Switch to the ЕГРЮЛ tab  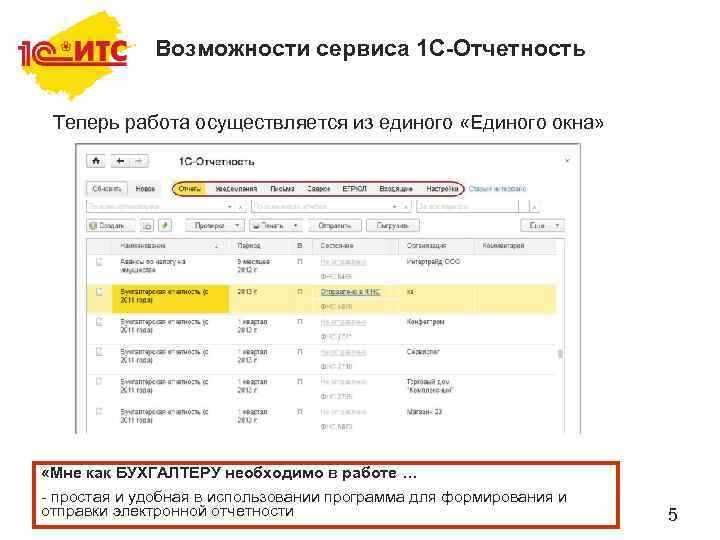click(354, 189)
